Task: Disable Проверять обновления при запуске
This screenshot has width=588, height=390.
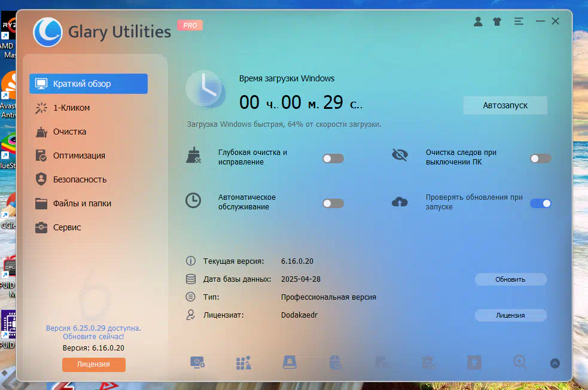Action: [540, 203]
